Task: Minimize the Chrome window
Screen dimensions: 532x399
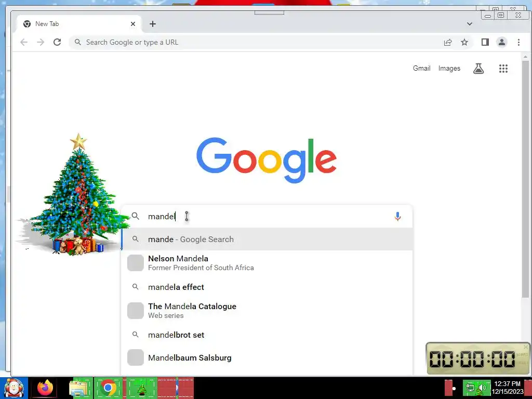Action: click(488, 15)
